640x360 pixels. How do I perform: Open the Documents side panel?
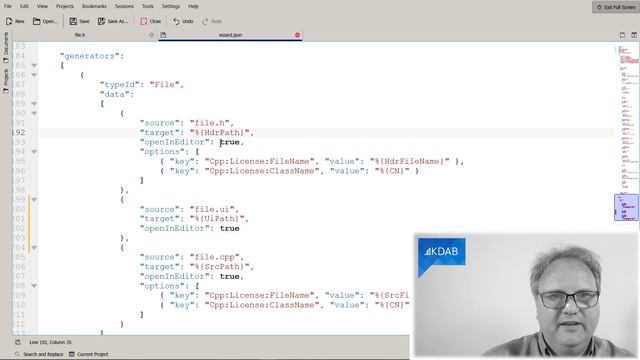point(6,47)
